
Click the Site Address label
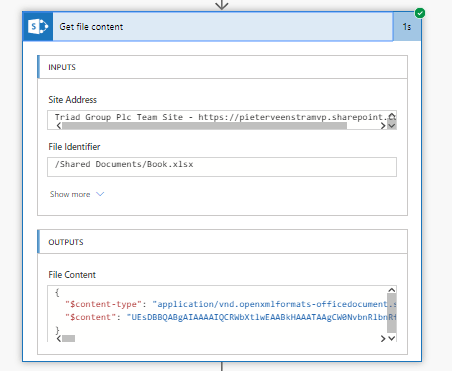pos(72,100)
